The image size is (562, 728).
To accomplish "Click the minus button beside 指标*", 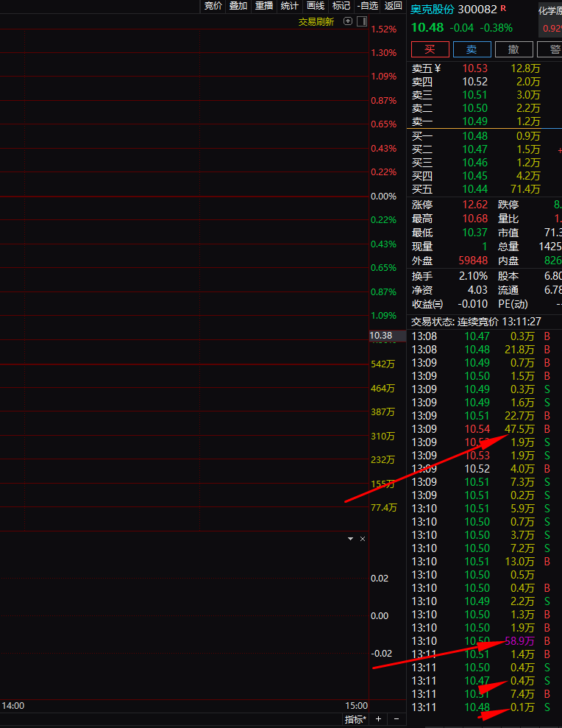I will (396, 718).
